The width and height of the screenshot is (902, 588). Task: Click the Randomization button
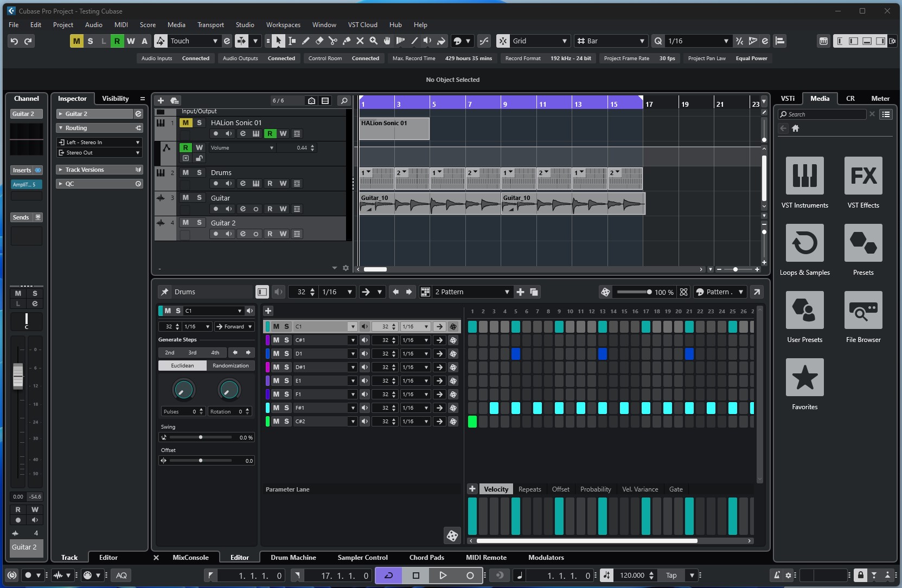tap(231, 366)
